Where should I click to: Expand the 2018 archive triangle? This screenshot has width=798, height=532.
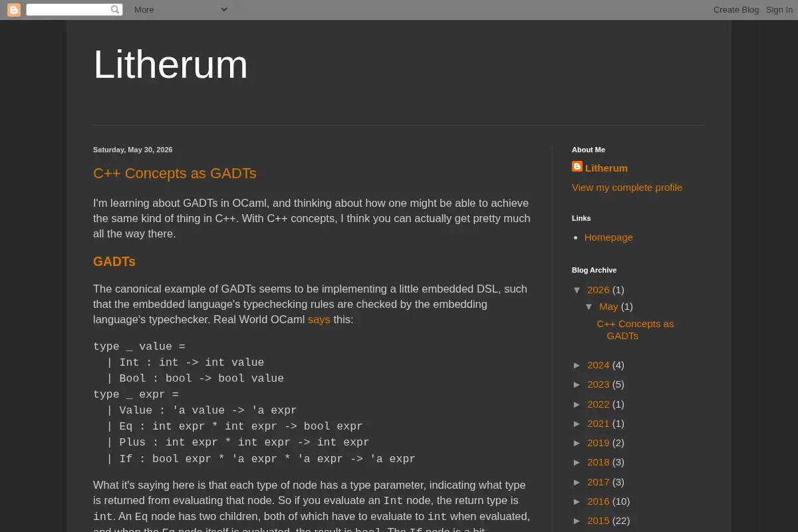(x=577, y=462)
